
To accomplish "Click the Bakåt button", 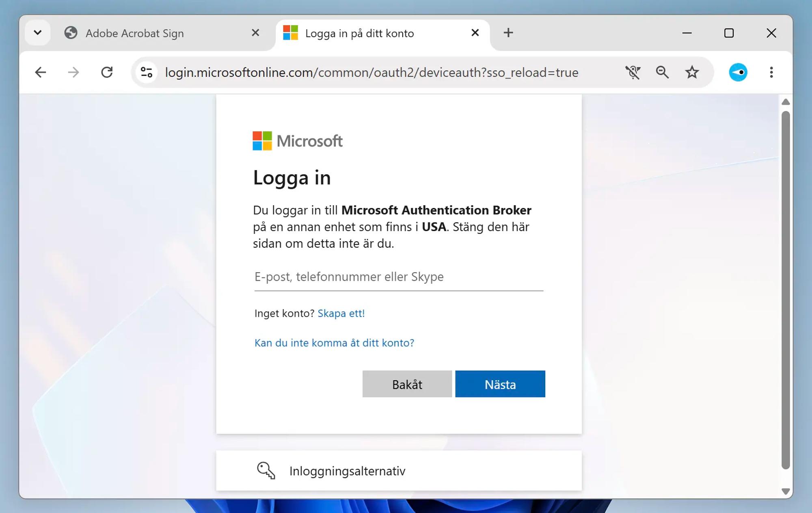I will click(407, 384).
